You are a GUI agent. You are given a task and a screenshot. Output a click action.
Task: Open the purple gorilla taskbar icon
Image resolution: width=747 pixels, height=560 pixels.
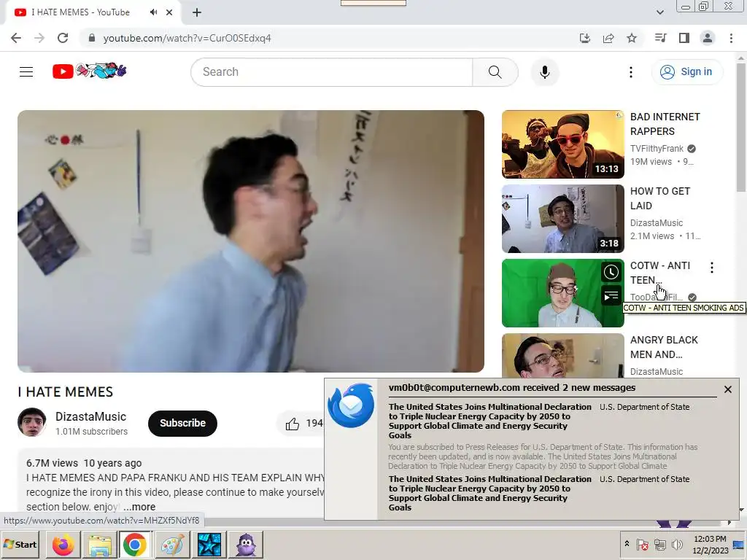pos(246,545)
